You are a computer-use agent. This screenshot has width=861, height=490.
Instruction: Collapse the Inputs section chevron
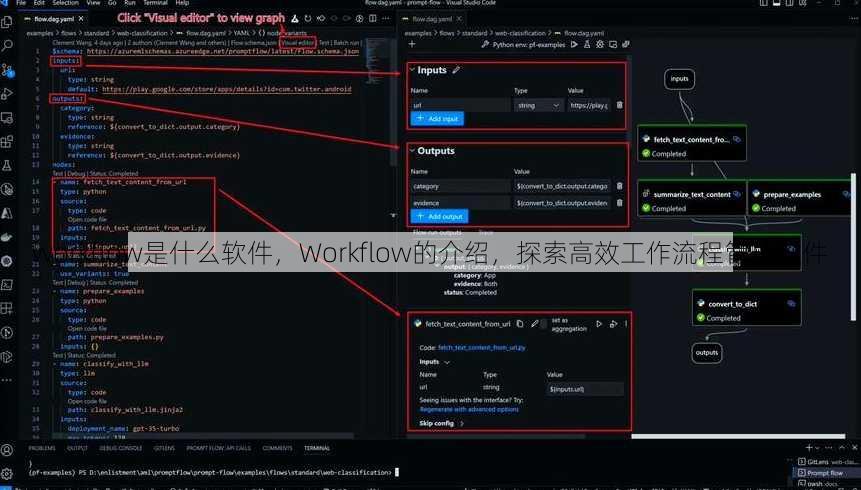[x=412, y=70]
